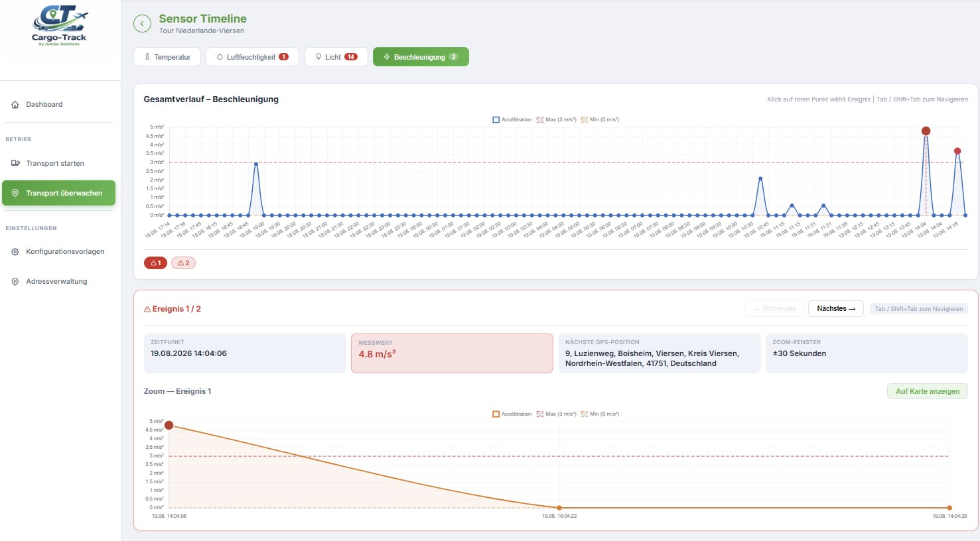This screenshot has width=980, height=541.
Task: Hide the Max (3 m/s²) line in Gesamtverlauf chart
Action: tap(556, 120)
